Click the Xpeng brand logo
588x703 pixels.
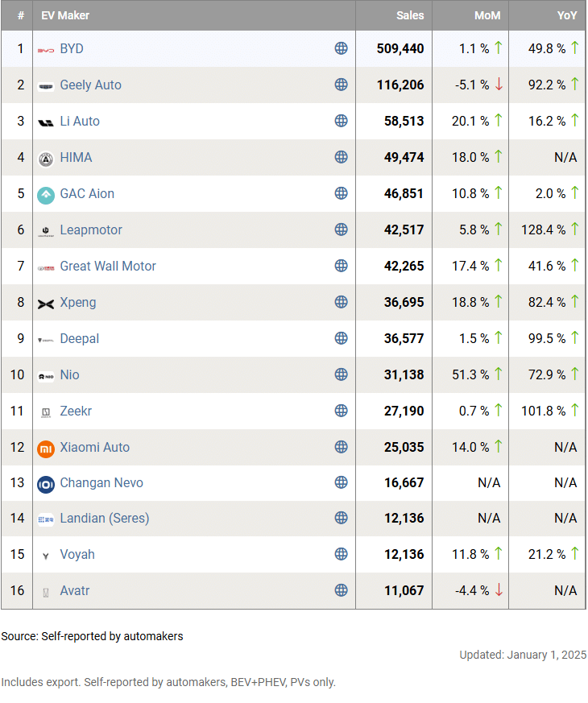pos(46,303)
